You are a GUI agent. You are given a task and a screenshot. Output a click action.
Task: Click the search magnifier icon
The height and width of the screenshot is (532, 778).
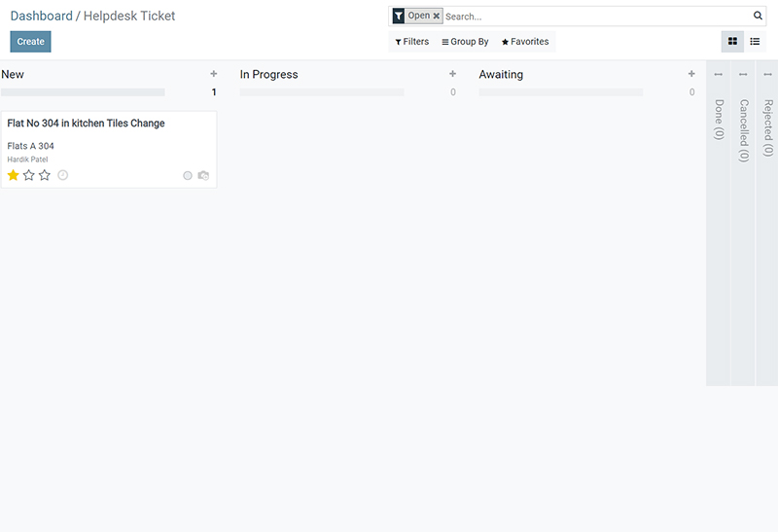coord(758,16)
